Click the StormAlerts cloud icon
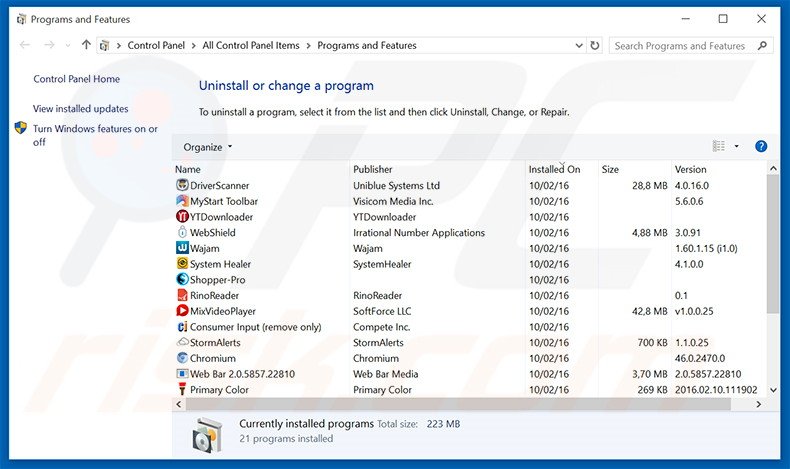 [x=182, y=342]
